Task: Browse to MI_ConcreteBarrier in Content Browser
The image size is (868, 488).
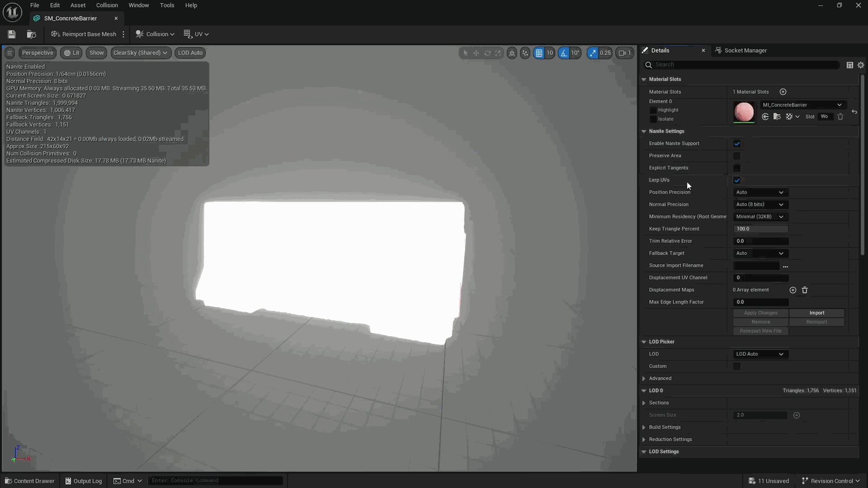Action: 777,117
